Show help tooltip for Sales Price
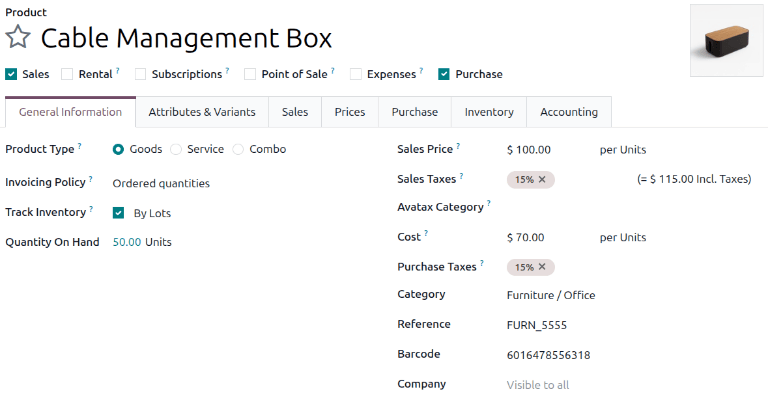Image resolution: width=768 pixels, height=398 pixels. coord(458,146)
